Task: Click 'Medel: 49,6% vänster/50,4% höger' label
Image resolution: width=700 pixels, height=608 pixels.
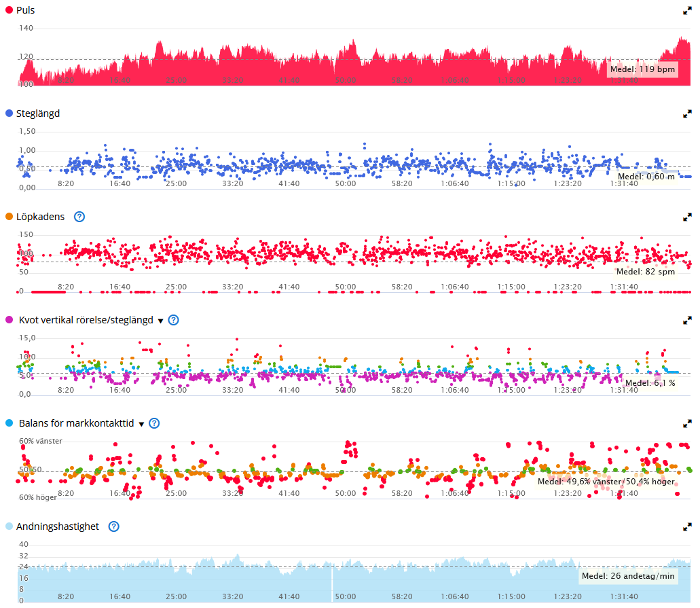Action: tap(606, 482)
